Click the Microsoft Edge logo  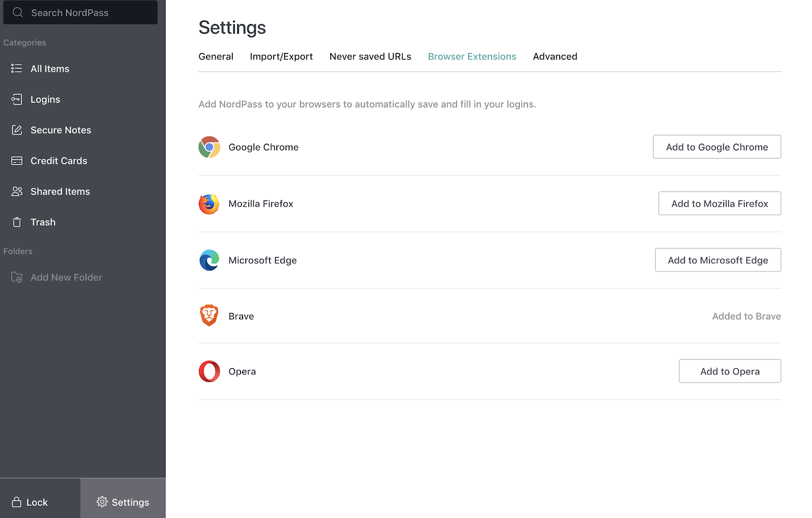(x=209, y=260)
